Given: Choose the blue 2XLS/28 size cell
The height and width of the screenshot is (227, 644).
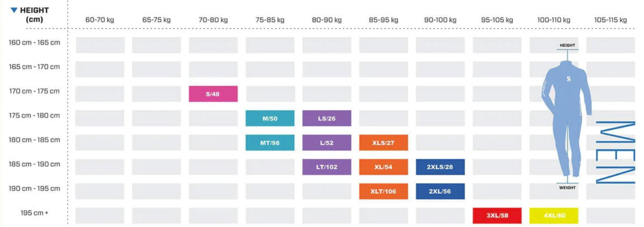Looking at the screenshot, I should tap(440, 167).
